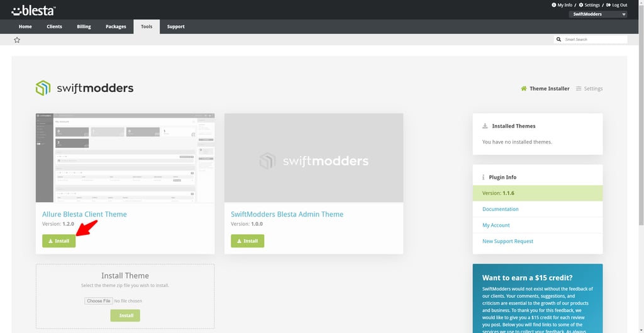This screenshot has height=333, width=644.
Task: Click the sliders icon beside Settings
Action: [x=579, y=88]
